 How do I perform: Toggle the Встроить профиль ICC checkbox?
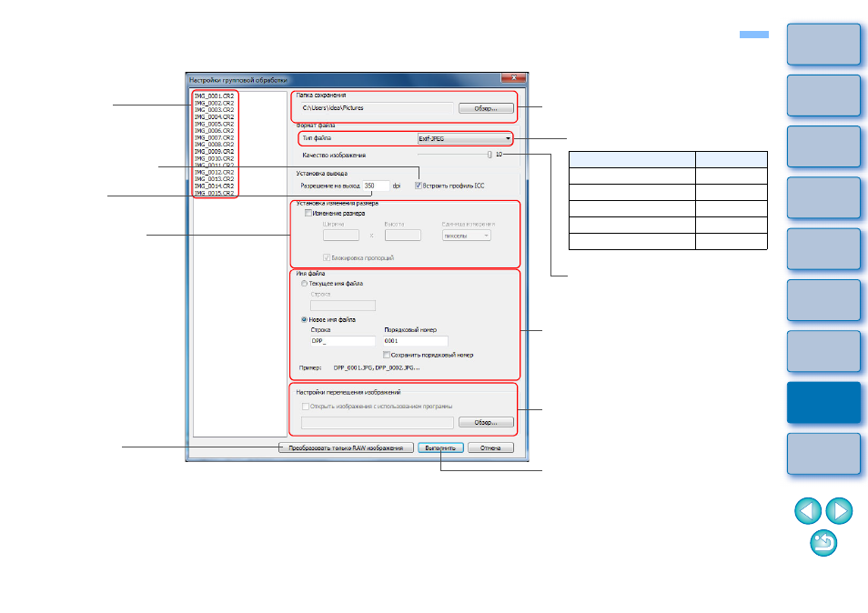pos(419,186)
